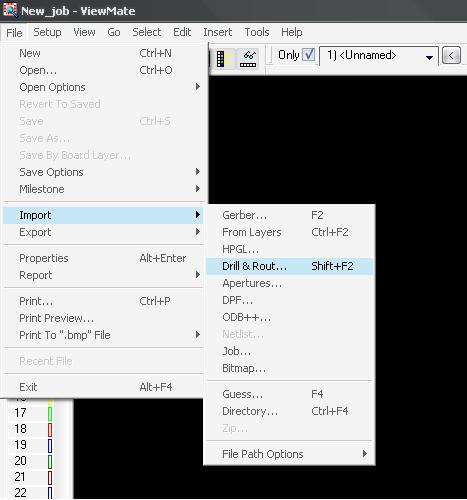Select ODB++... import option

tap(289, 317)
